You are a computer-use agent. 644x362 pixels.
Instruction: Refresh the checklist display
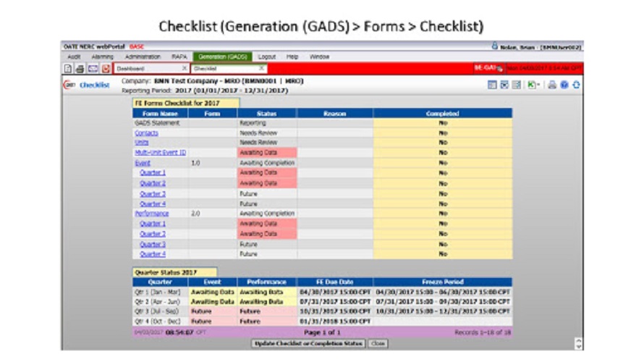click(576, 85)
